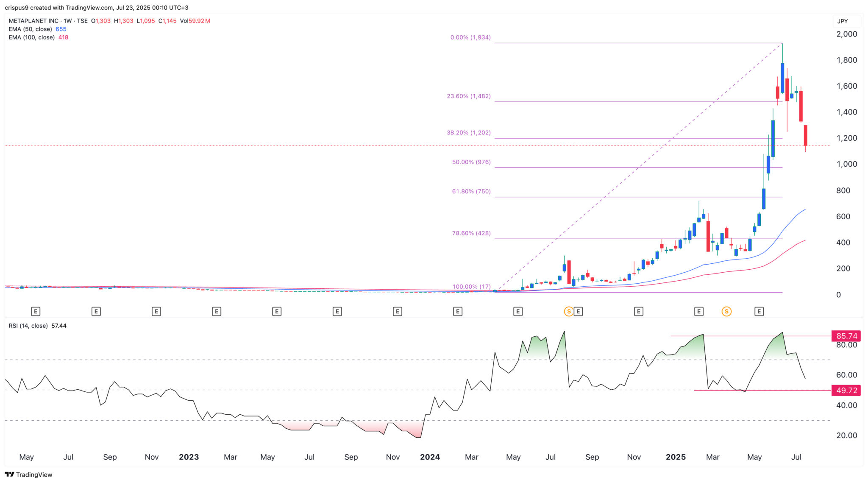Click the 1,200 price axis label
The width and height of the screenshot is (868, 483).
[846, 138]
